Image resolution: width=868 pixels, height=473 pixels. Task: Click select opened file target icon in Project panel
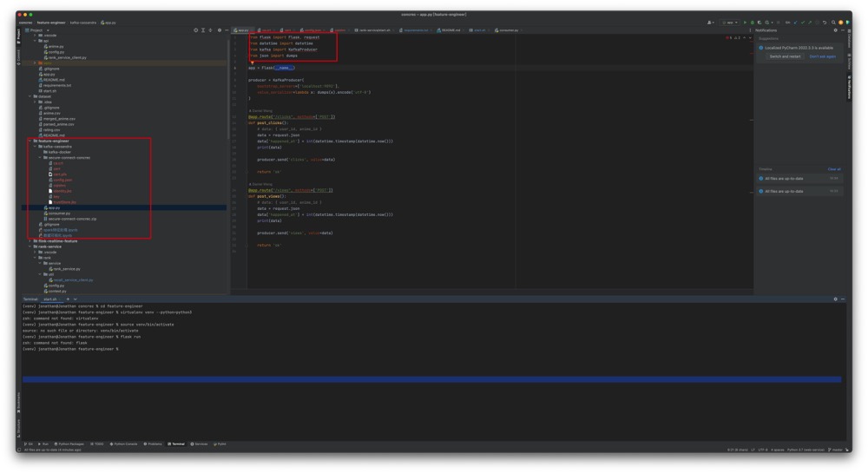(195, 30)
